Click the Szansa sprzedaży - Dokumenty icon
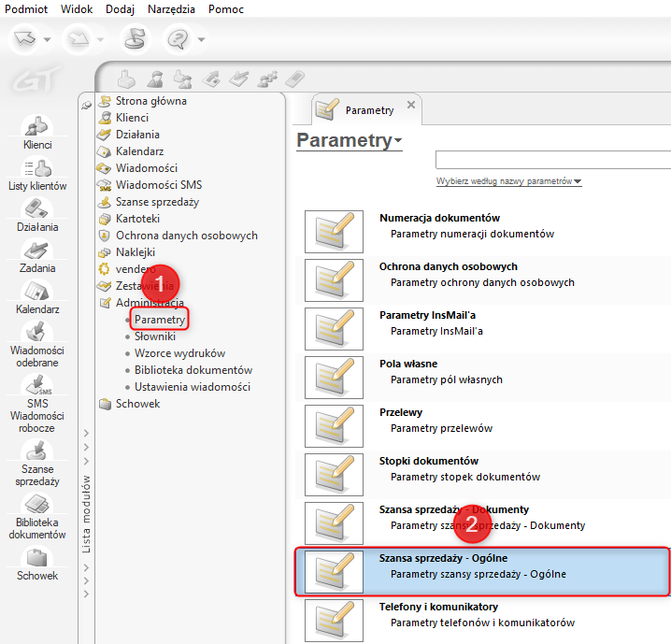Viewport: 671px width, 644px height. [x=334, y=522]
